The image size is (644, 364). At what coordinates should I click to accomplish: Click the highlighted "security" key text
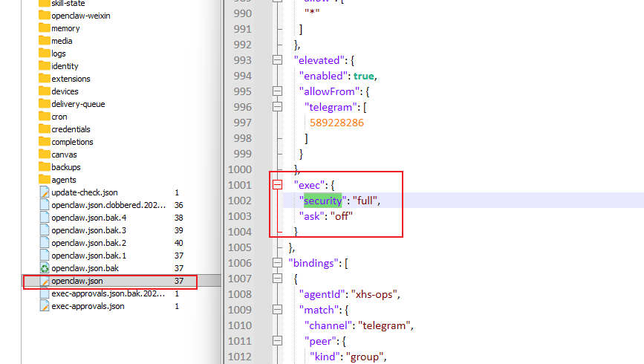click(x=322, y=201)
